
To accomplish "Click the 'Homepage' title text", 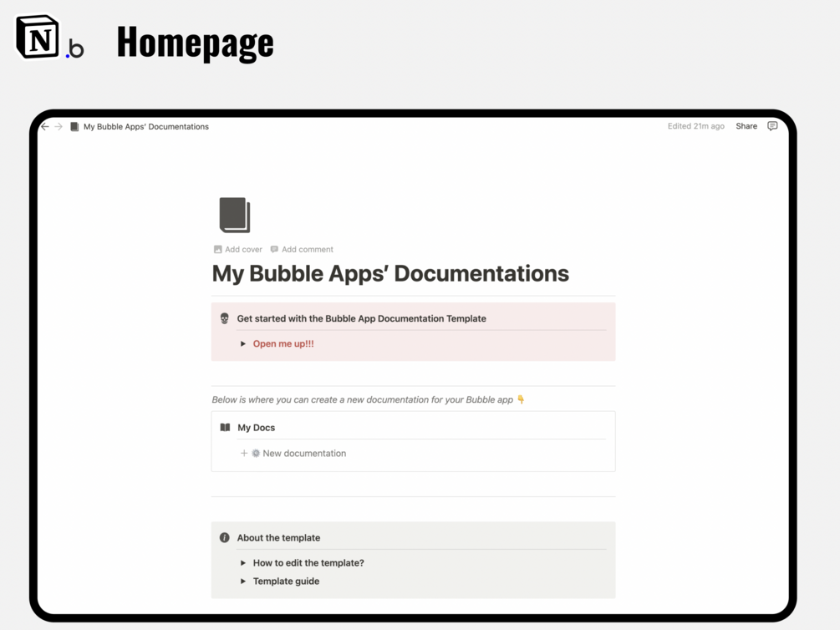I will point(195,43).
